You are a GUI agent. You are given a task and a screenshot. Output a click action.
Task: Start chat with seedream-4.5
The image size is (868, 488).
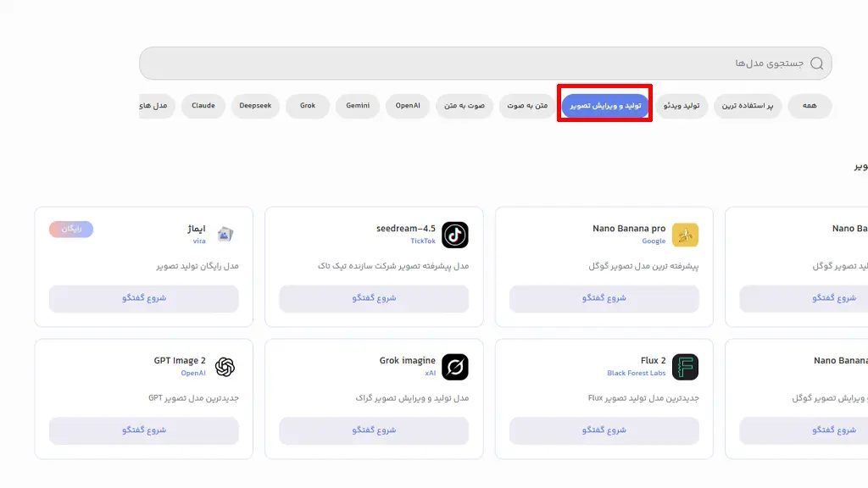pos(374,298)
